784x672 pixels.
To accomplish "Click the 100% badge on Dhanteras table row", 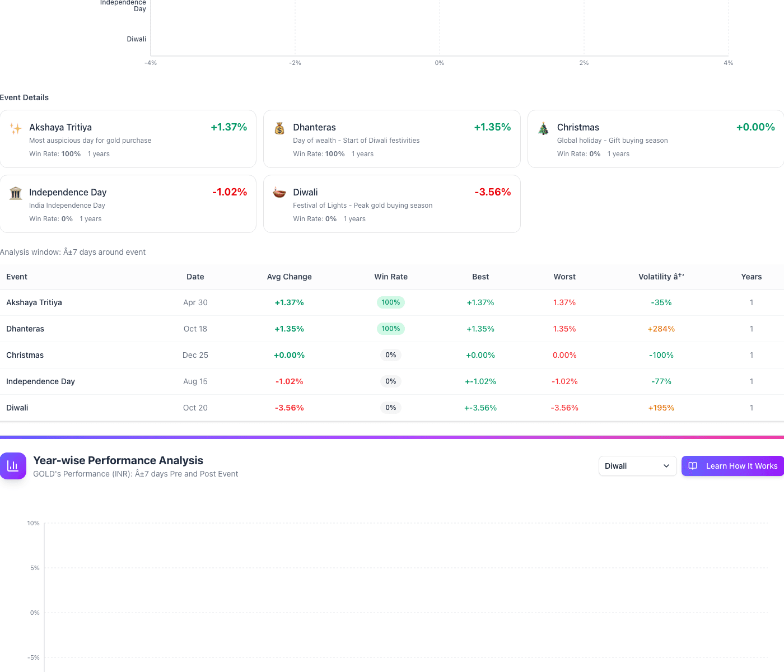I will click(390, 329).
